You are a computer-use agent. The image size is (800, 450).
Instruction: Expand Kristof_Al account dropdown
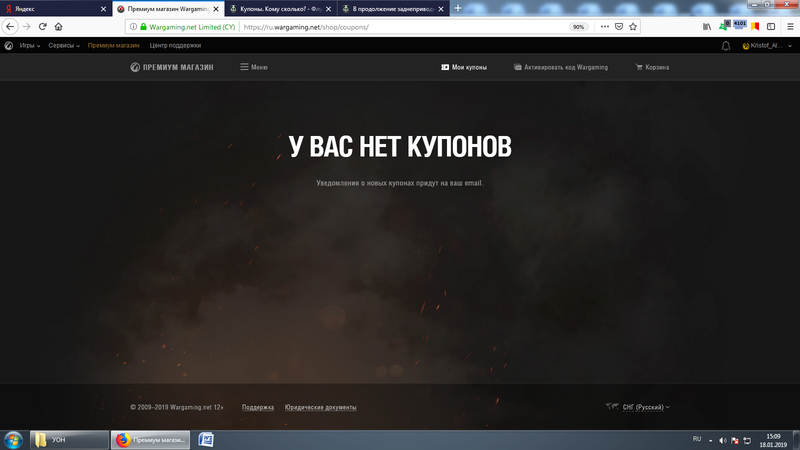point(767,45)
